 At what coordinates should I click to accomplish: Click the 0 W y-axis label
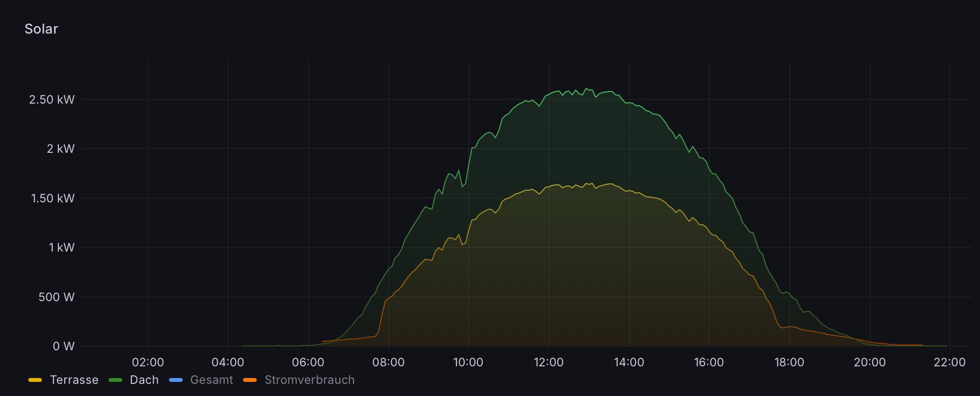(63, 346)
